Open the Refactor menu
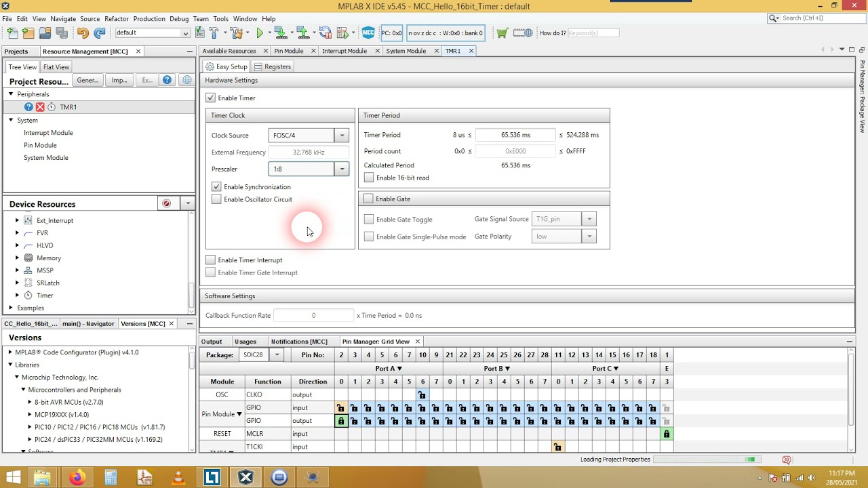868x488 pixels. coord(117,19)
